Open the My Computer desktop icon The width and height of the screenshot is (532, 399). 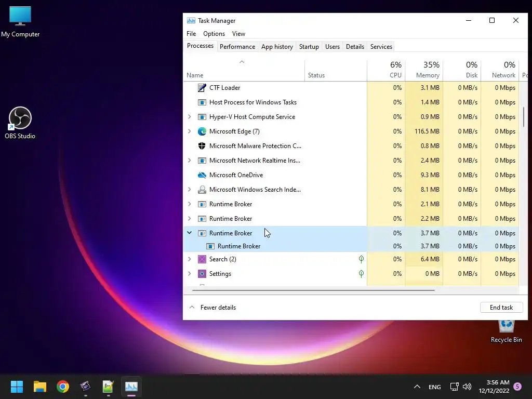click(x=20, y=22)
